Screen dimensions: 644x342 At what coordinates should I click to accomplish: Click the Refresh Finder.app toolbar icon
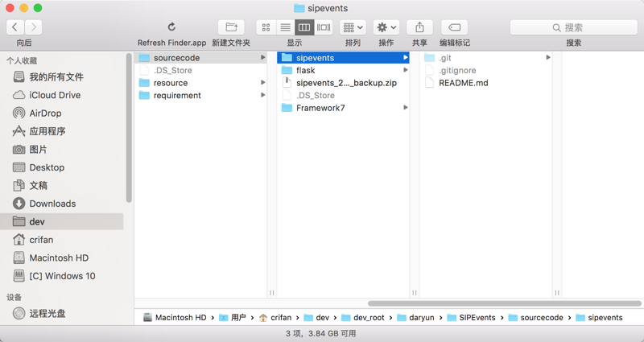pos(171,27)
